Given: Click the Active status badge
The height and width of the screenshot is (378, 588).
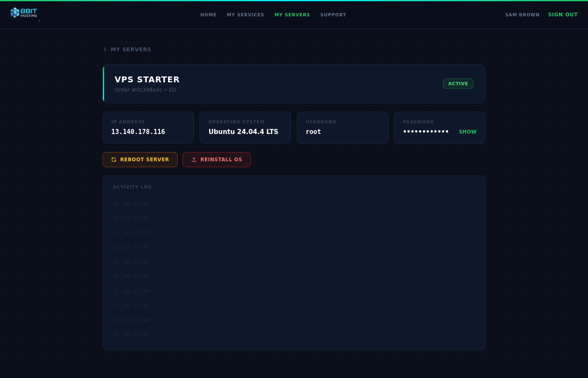Looking at the screenshot, I should coord(458,84).
